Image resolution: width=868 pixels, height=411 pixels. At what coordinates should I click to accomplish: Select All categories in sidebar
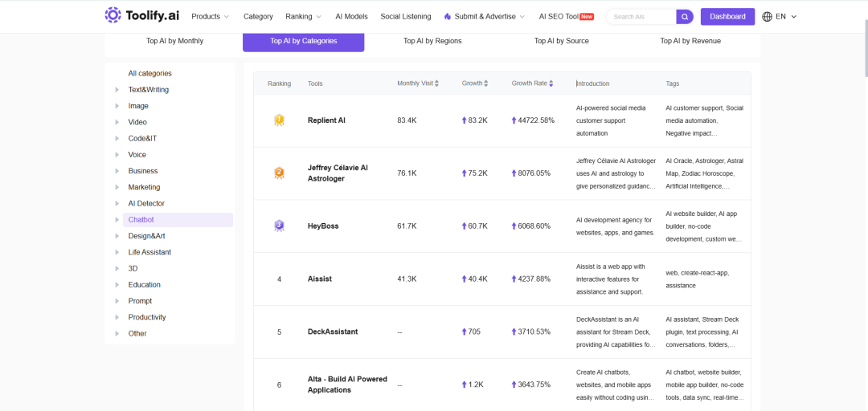[x=150, y=73]
